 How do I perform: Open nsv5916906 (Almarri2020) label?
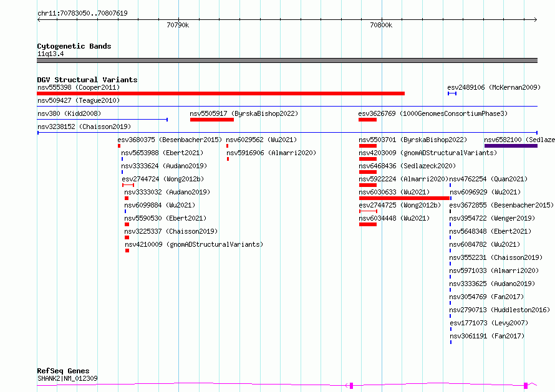[271, 153]
